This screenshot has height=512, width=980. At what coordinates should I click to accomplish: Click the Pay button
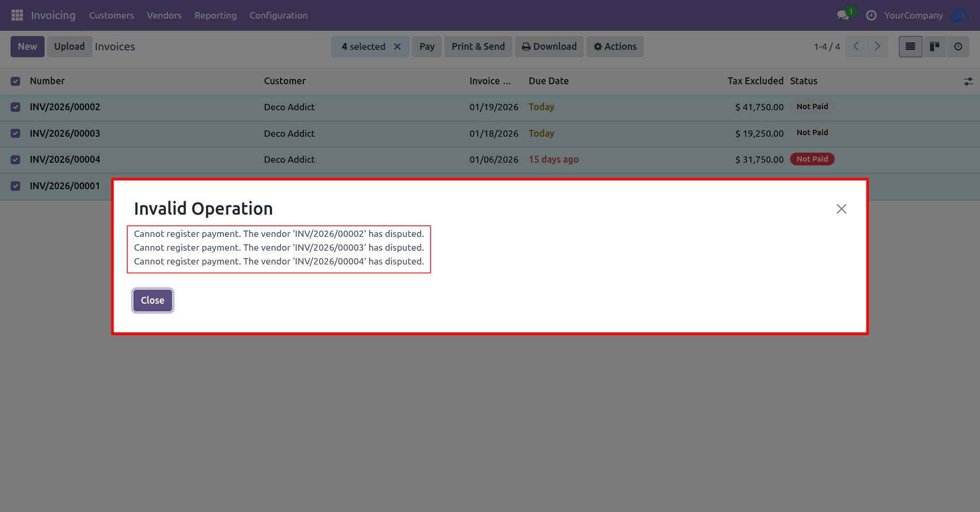pos(427,47)
